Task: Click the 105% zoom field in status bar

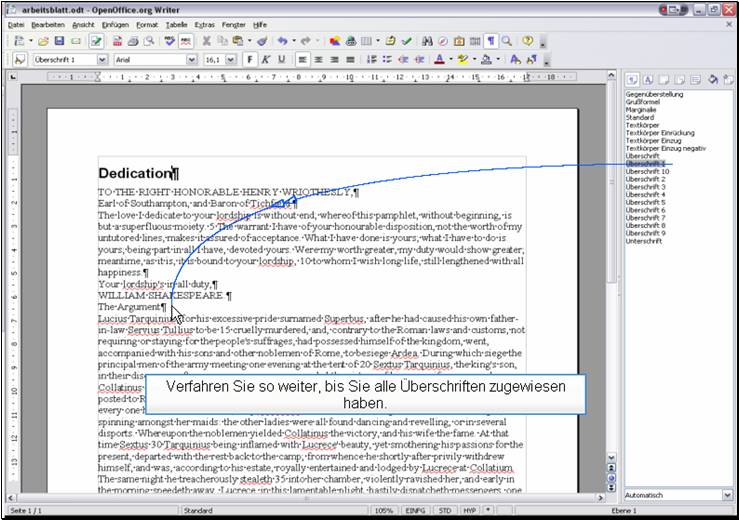Action: coord(384,511)
